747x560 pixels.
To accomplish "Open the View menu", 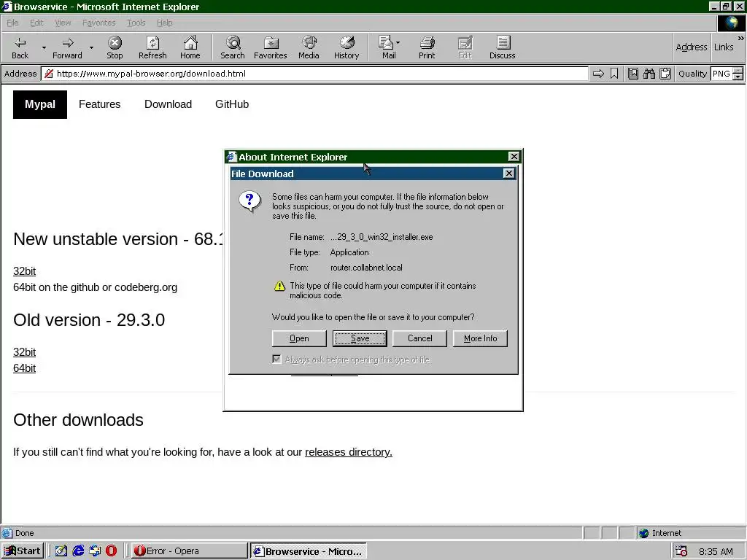I will pyautogui.click(x=63, y=23).
